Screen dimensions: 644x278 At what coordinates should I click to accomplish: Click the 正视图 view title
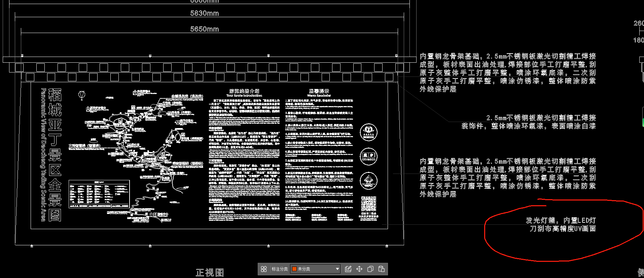210,273
